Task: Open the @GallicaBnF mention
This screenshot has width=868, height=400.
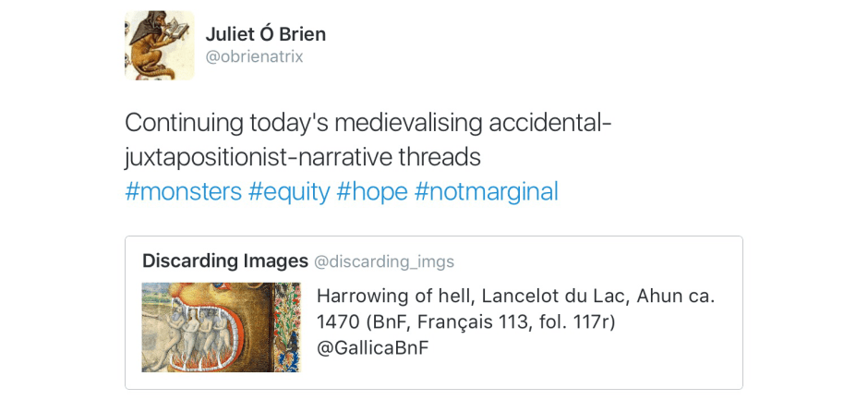Action: [x=372, y=348]
